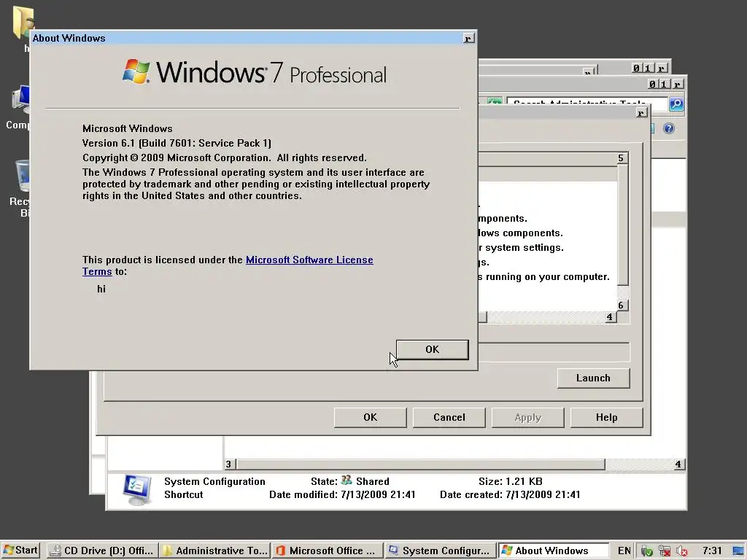
Task: Click the blue magnifier search button
Action: pos(676,104)
